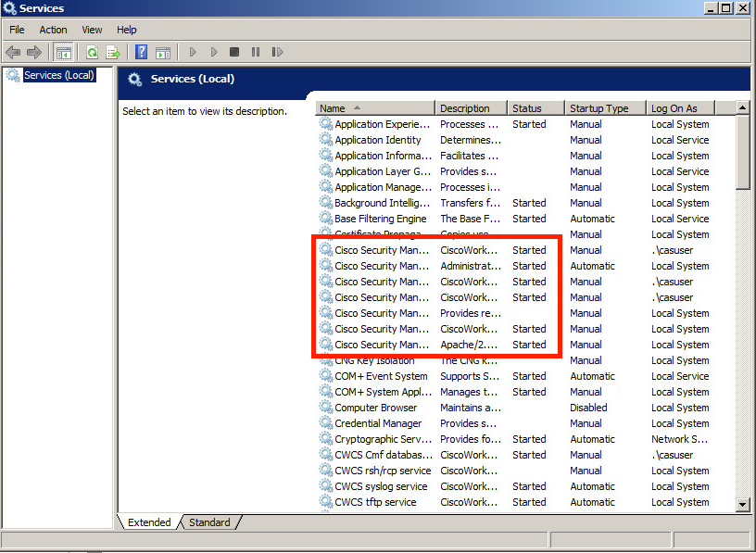Viewport: 756px width, 553px height.
Task: Click the gear icon beside Computer Browser
Action: (x=326, y=407)
